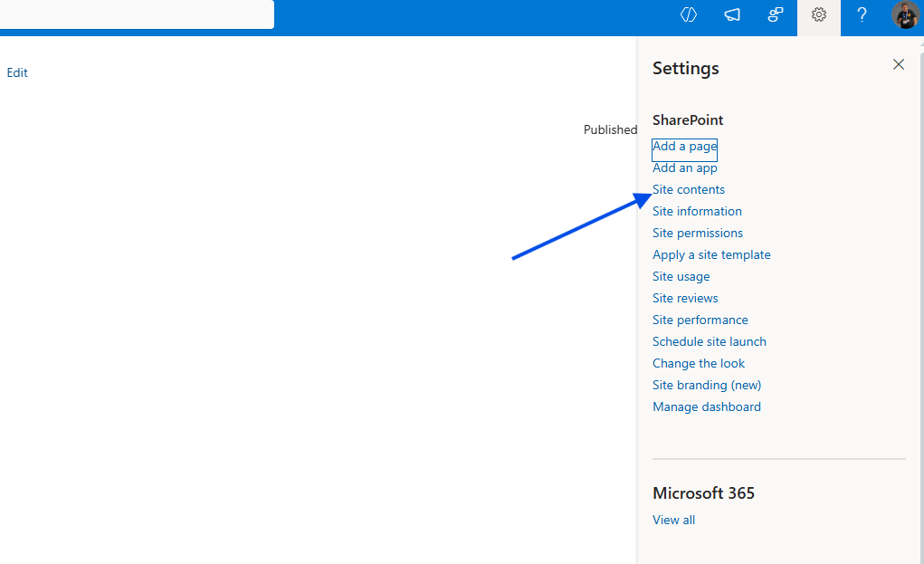This screenshot has width=924, height=564.
Task: Close the Settings panel
Action: tap(899, 64)
